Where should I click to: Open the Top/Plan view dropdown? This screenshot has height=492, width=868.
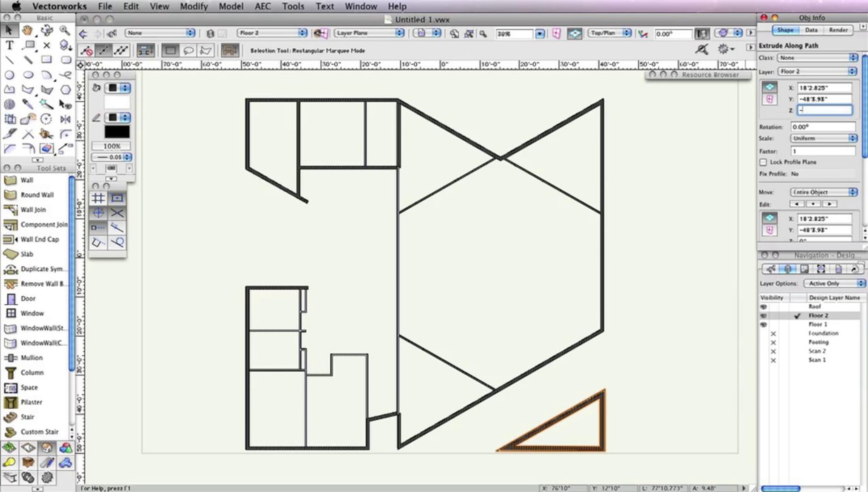point(609,33)
